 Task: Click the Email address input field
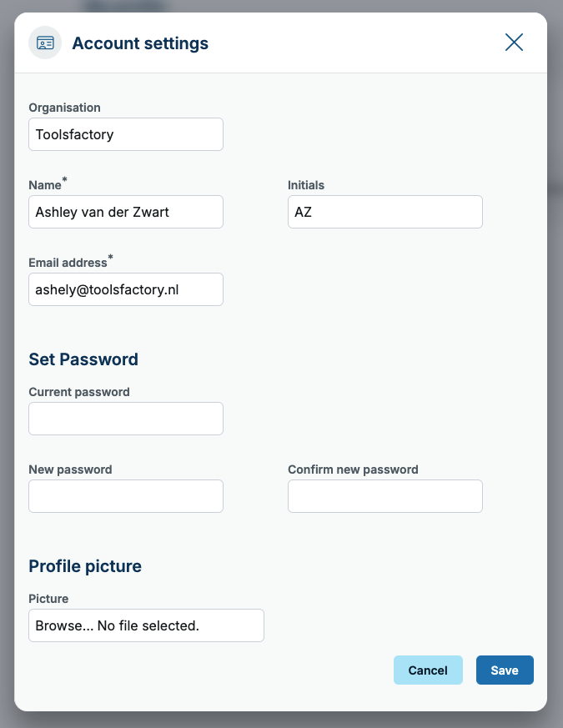[x=126, y=289]
